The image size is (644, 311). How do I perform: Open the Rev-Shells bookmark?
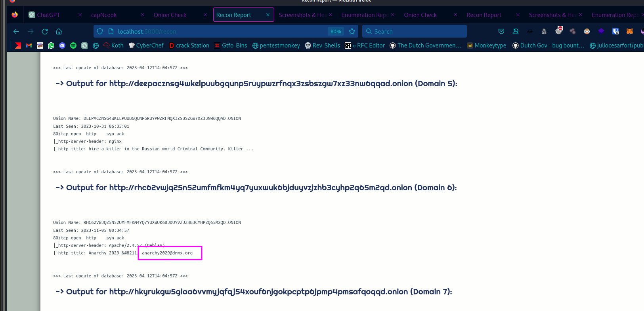point(323,46)
